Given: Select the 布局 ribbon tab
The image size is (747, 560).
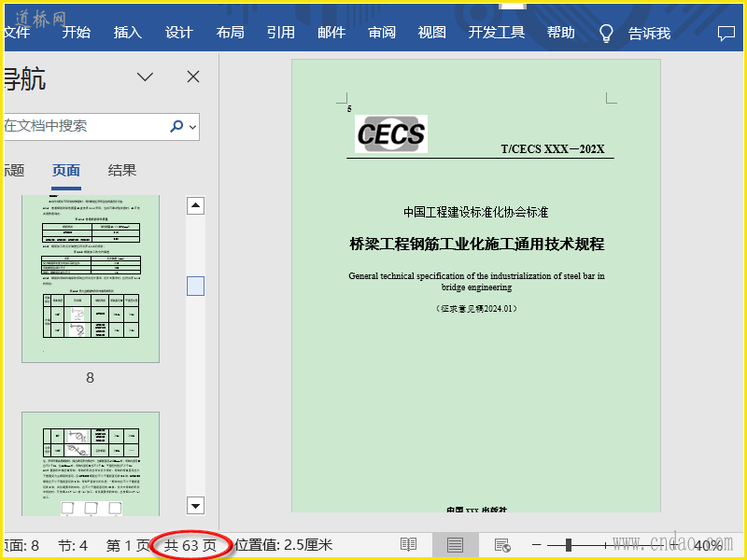Looking at the screenshot, I should [x=230, y=33].
